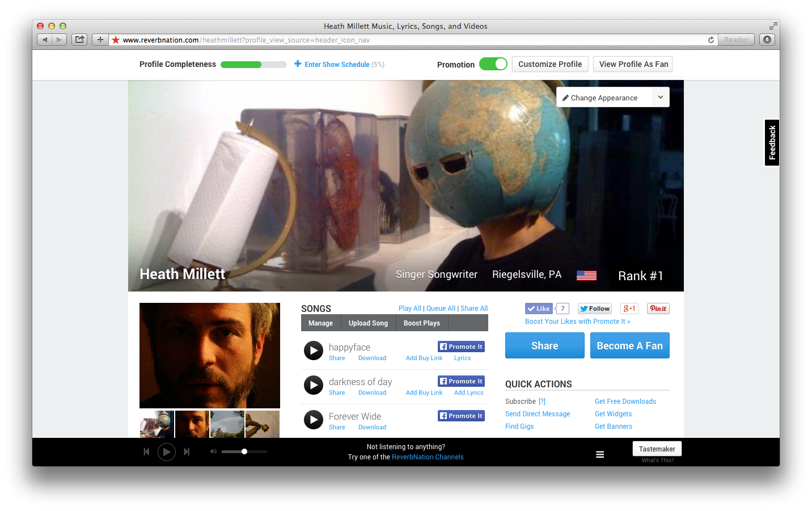
Task: Click Add Buy Link for happyface
Action: 424,358
